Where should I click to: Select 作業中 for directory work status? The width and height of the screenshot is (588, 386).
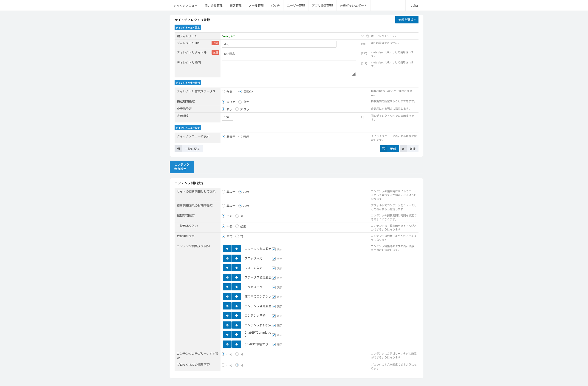coord(223,92)
